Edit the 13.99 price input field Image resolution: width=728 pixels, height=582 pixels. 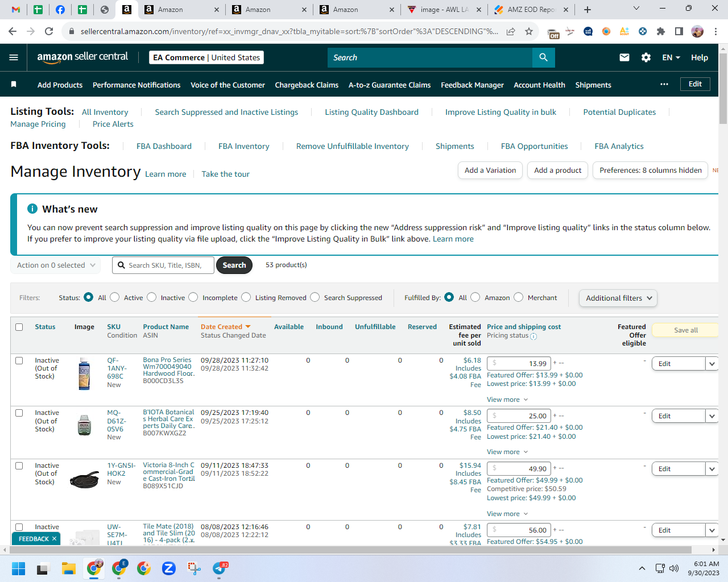519,363
